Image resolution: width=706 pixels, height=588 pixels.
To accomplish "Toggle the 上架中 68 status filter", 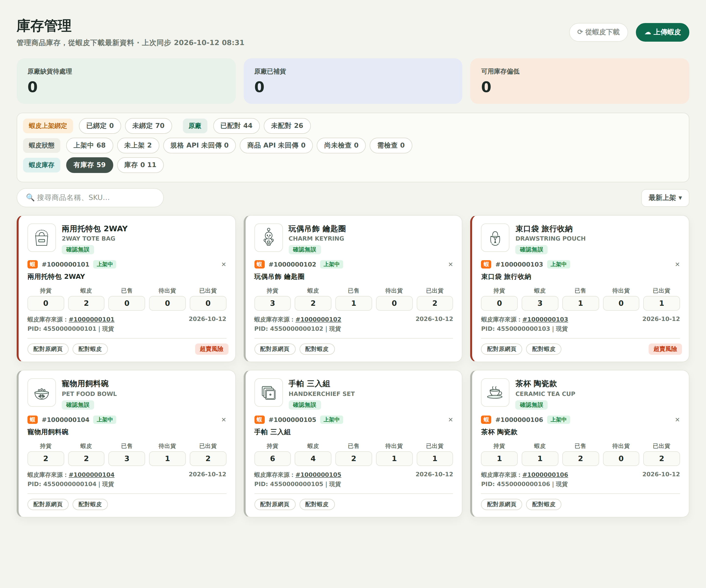I will pyautogui.click(x=89, y=146).
